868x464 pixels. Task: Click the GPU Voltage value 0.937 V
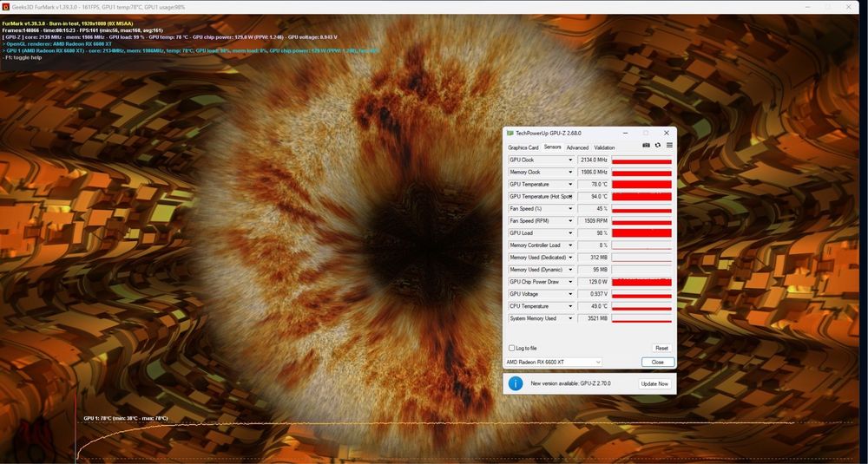click(x=594, y=294)
